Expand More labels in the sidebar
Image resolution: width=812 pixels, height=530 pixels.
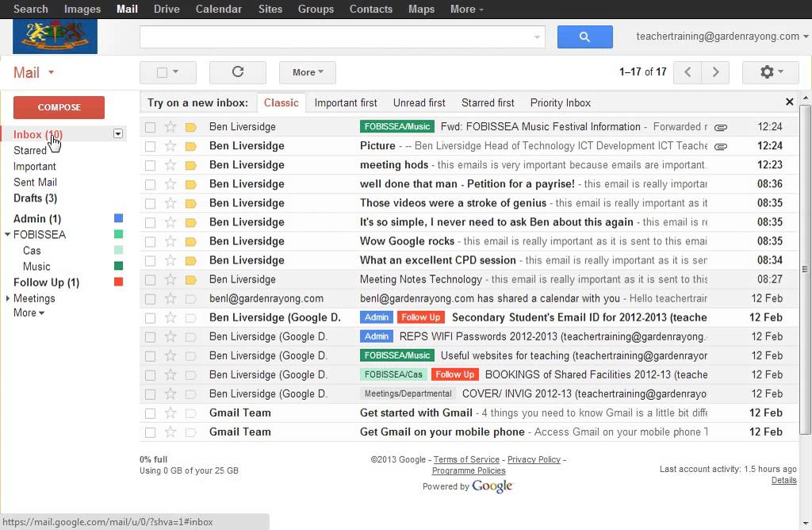[x=29, y=313]
